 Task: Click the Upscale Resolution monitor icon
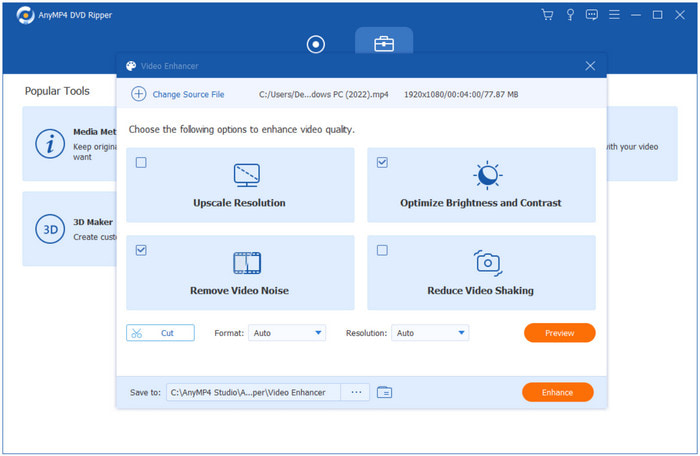246,175
